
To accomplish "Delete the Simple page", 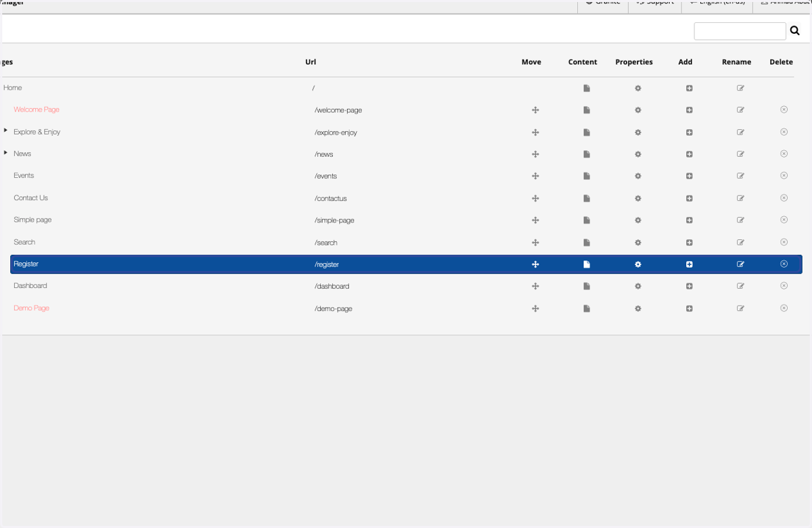I will (784, 220).
